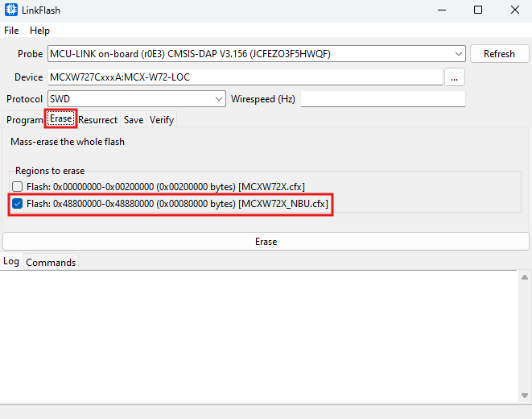
Task: Expand the Probe dropdown list
Action: pos(459,54)
